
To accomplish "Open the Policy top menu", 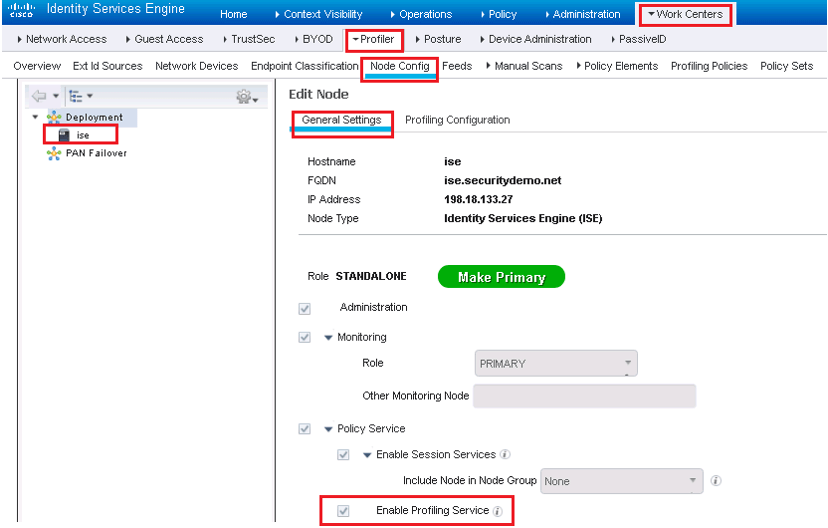I will pyautogui.click(x=498, y=15).
